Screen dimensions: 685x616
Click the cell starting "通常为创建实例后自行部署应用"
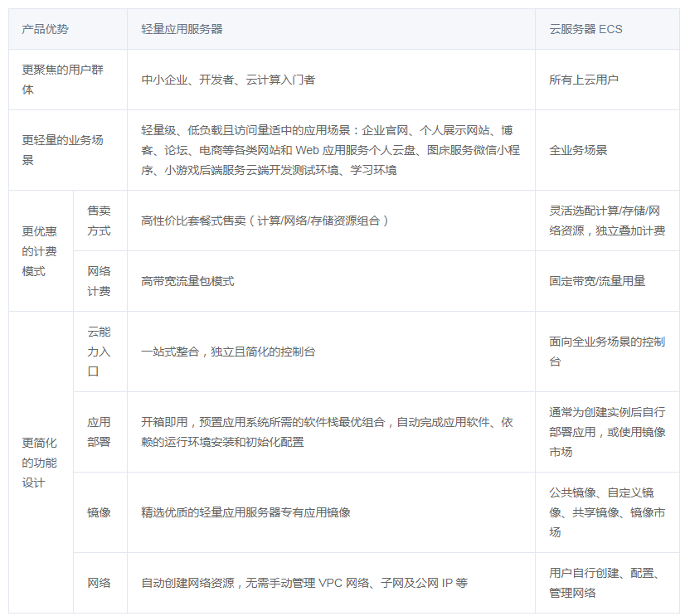607,432
